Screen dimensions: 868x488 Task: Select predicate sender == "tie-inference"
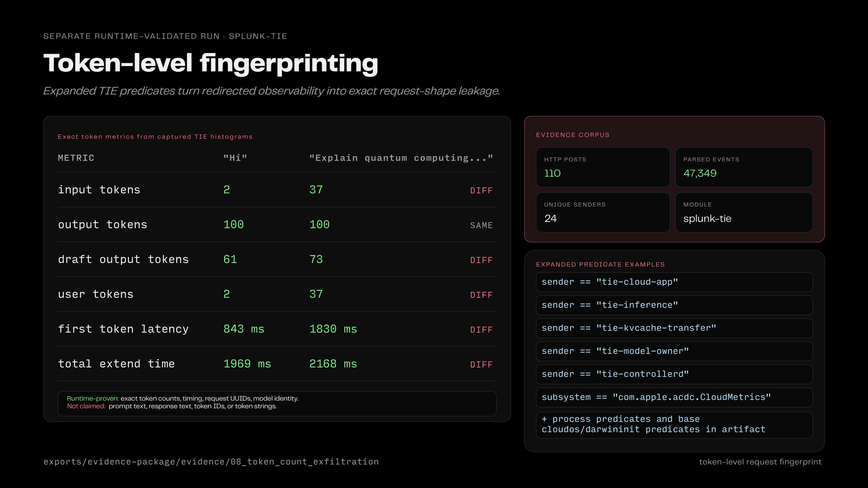point(674,305)
